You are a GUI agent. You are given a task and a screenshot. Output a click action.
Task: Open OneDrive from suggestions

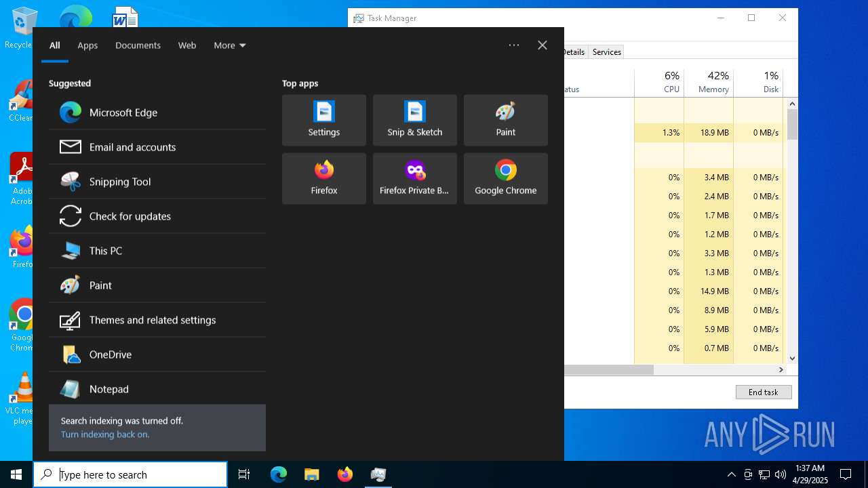click(x=157, y=354)
